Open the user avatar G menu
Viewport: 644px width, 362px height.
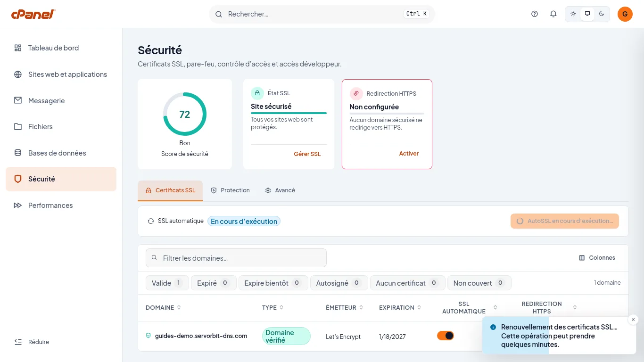(x=625, y=14)
